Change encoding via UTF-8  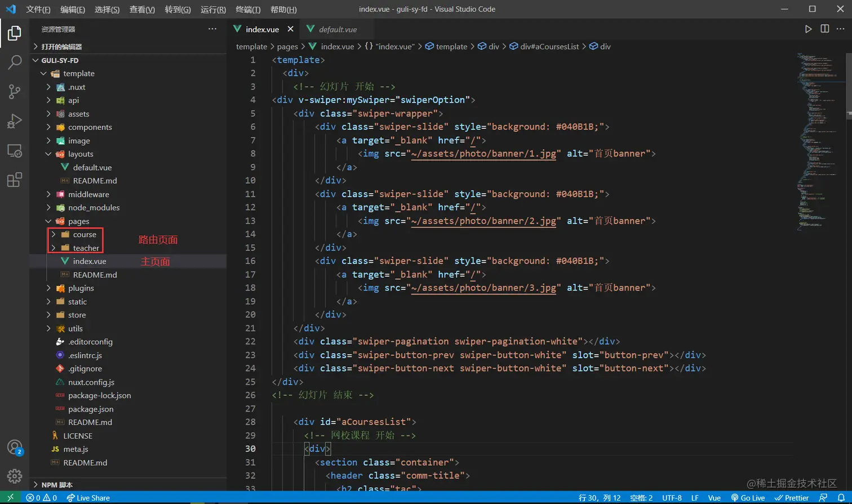[672, 498]
